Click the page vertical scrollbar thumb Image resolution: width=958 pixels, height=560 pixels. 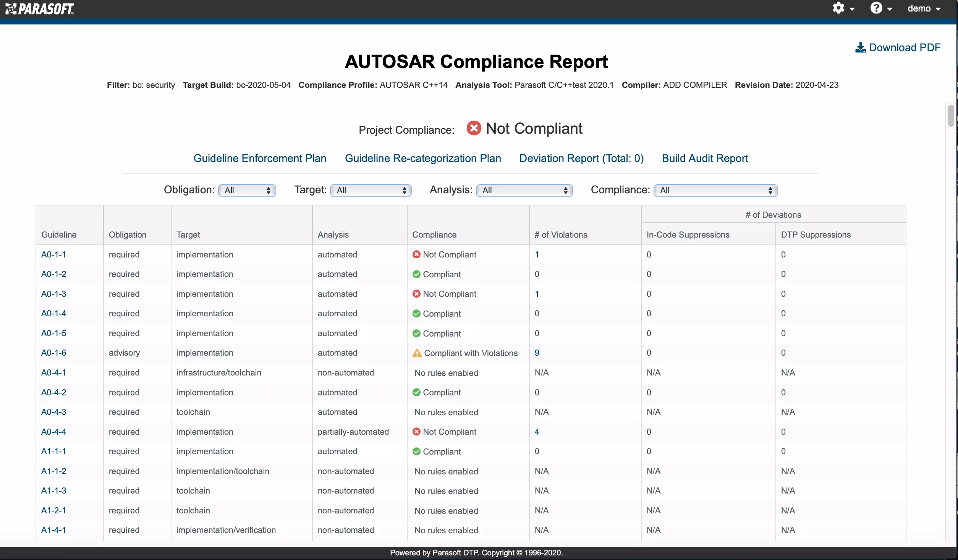tap(950, 115)
